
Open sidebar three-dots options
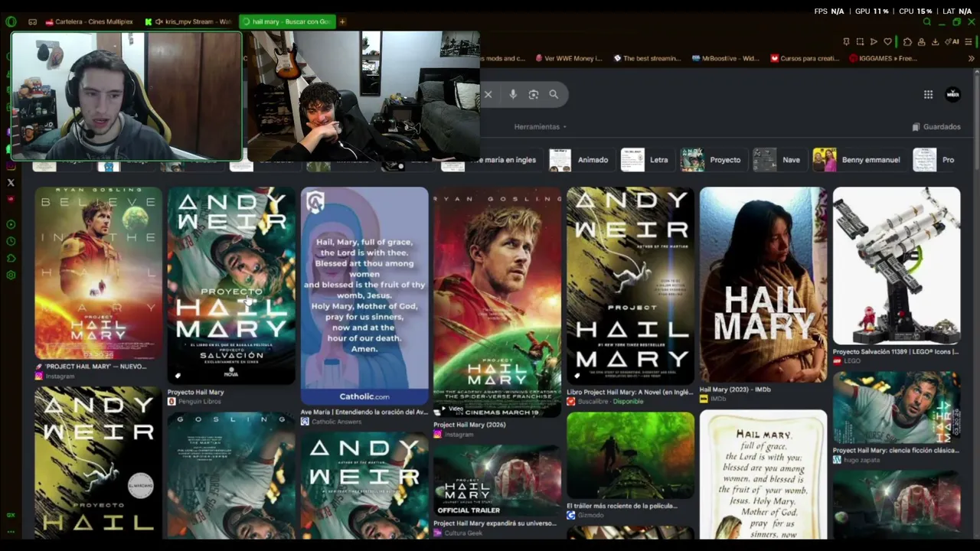[11, 530]
